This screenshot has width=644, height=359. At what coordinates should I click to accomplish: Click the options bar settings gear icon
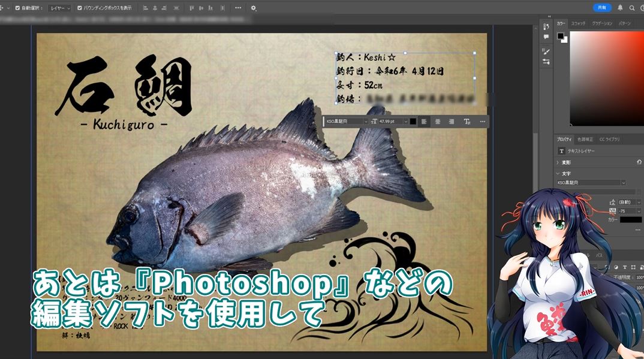click(x=254, y=8)
